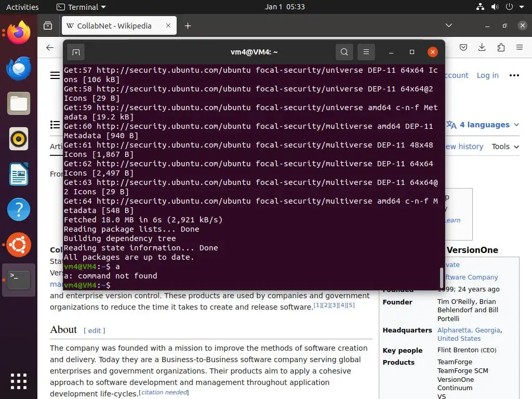Open Firefox extensions puzzle icon

pyautogui.click(x=501, y=47)
